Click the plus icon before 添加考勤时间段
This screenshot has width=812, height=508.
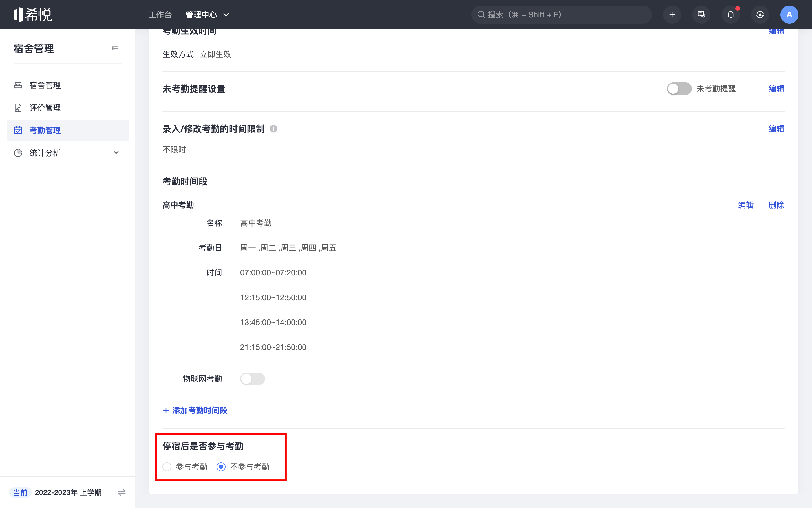click(x=166, y=410)
